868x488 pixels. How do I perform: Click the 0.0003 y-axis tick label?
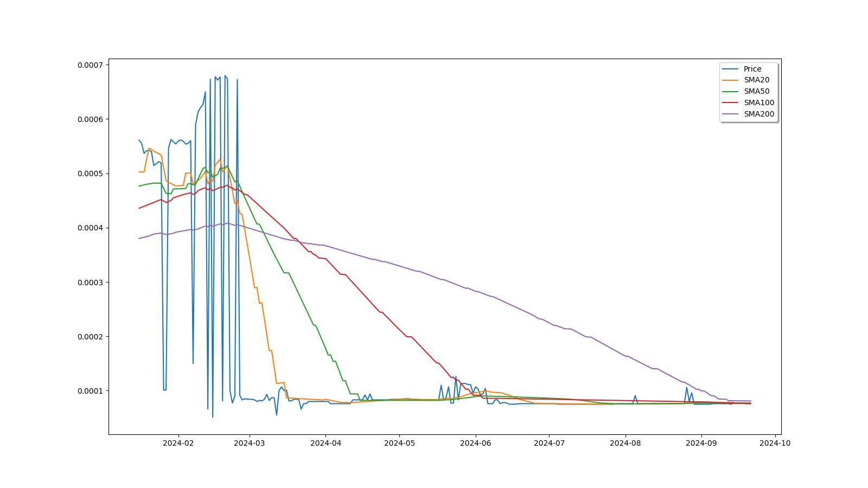click(x=91, y=282)
